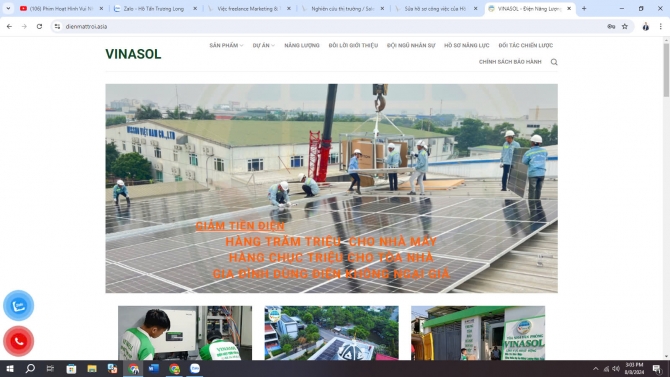Close the VINASOL tab
670x377 pixels.
pyautogui.click(x=569, y=9)
